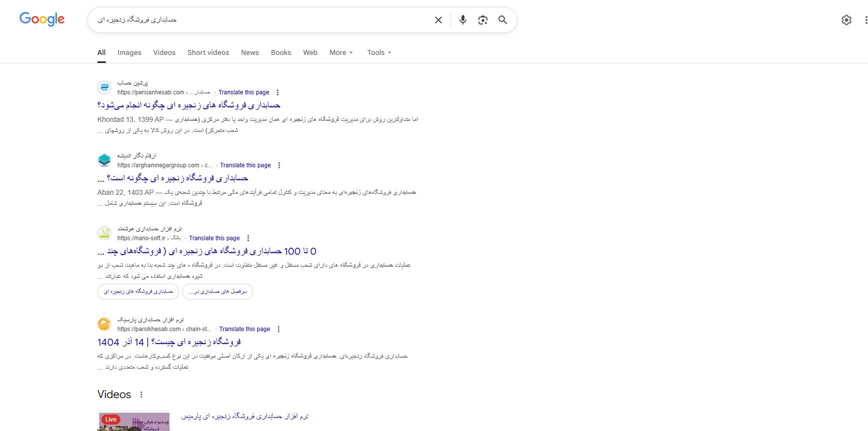Select the All tab
The height and width of the screenshot is (431, 868).
[x=101, y=52]
